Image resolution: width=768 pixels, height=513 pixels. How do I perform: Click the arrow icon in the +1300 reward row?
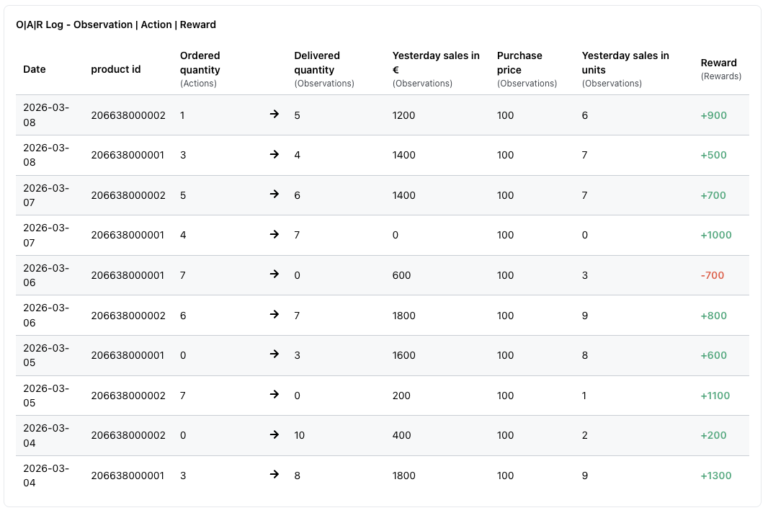click(274, 475)
